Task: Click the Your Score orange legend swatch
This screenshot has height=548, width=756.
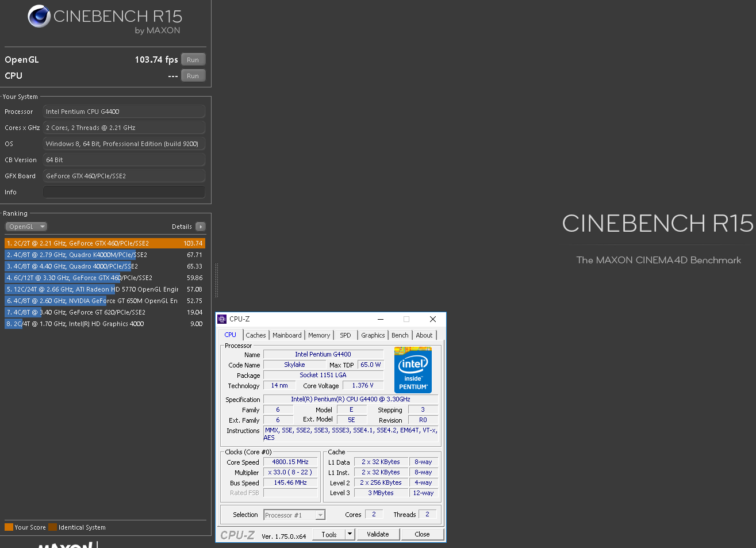Action: click(x=9, y=527)
